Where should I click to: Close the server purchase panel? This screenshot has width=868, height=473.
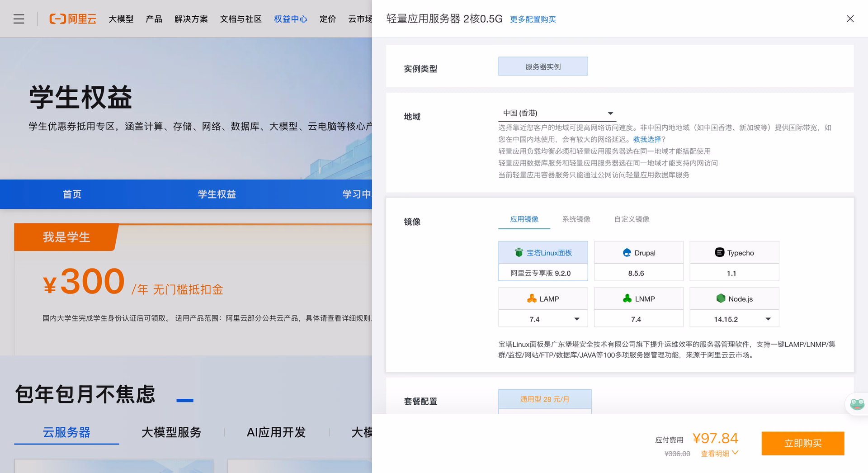point(850,19)
